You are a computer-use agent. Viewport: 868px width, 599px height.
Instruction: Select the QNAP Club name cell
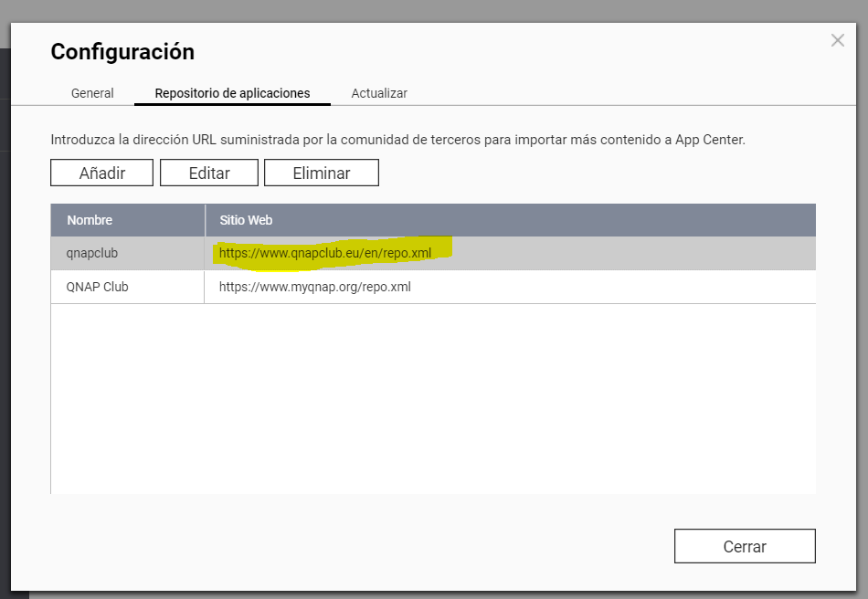coord(97,287)
